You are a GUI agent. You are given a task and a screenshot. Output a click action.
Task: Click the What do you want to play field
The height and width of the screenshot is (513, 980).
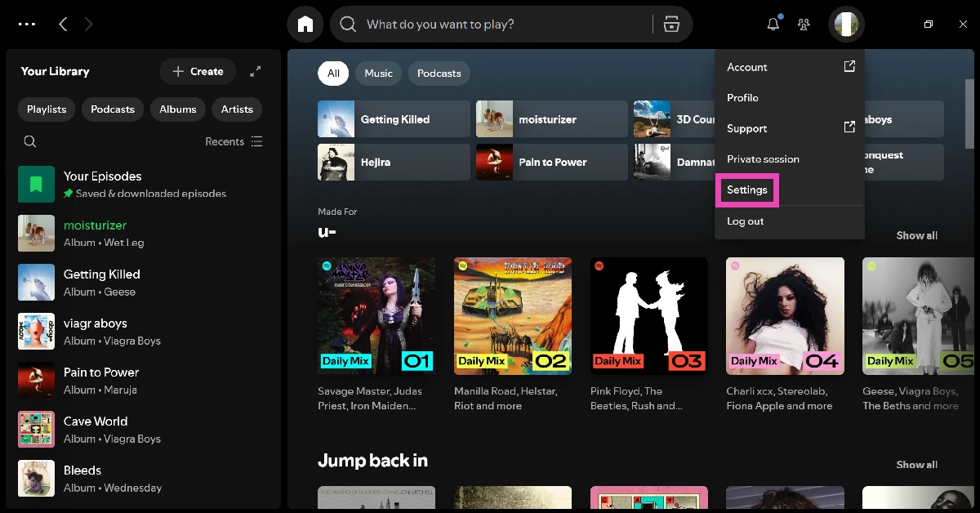coord(498,25)
